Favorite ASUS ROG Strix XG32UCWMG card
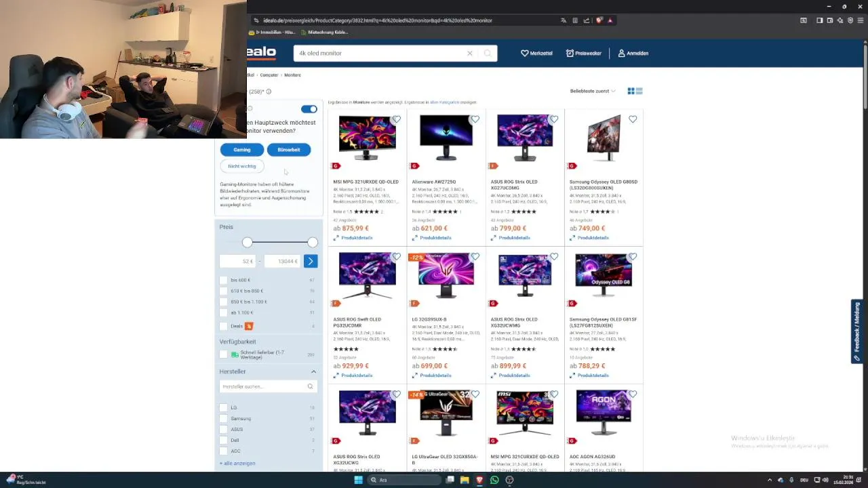 pyautogui.click(x=554, y=257)
